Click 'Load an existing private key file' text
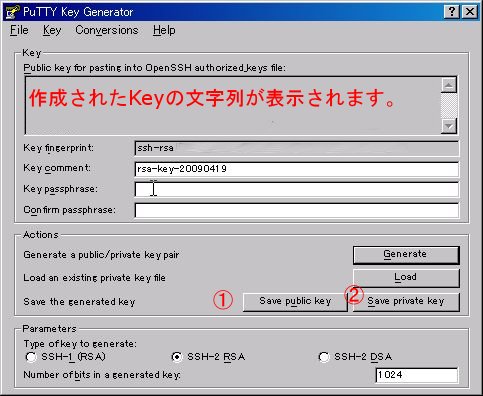This screenshot has width=483, height=396. pos(94,278)
